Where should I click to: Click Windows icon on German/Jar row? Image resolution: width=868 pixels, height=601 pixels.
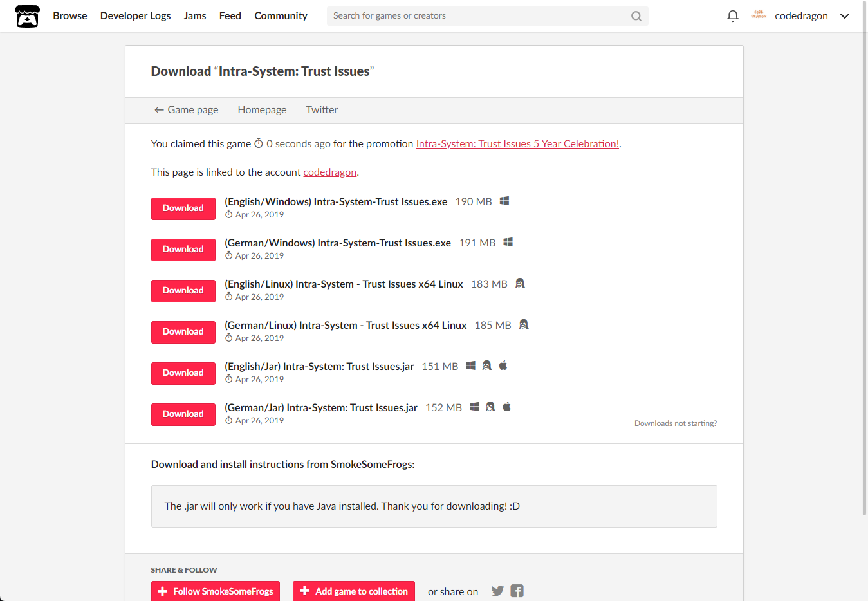[x=474, y=407]
